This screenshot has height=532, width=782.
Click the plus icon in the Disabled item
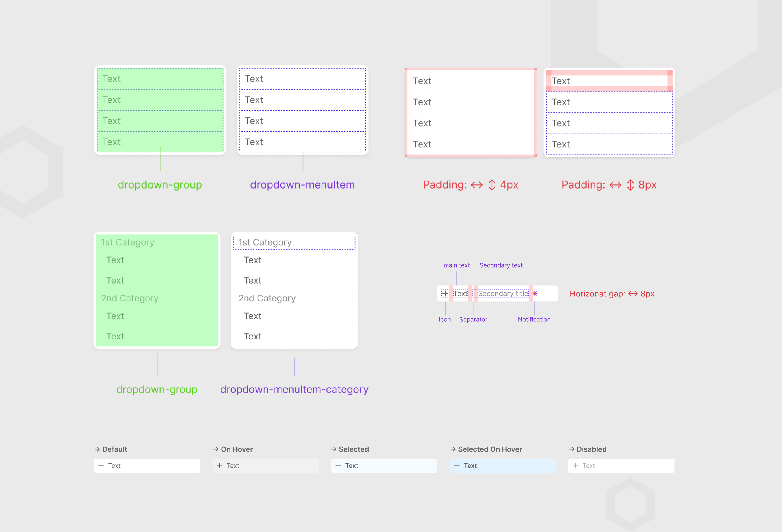[x=575, y=466]
